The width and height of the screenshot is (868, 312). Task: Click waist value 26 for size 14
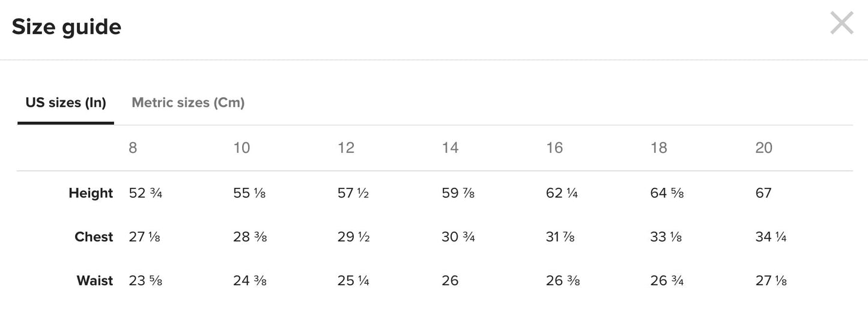450,281
